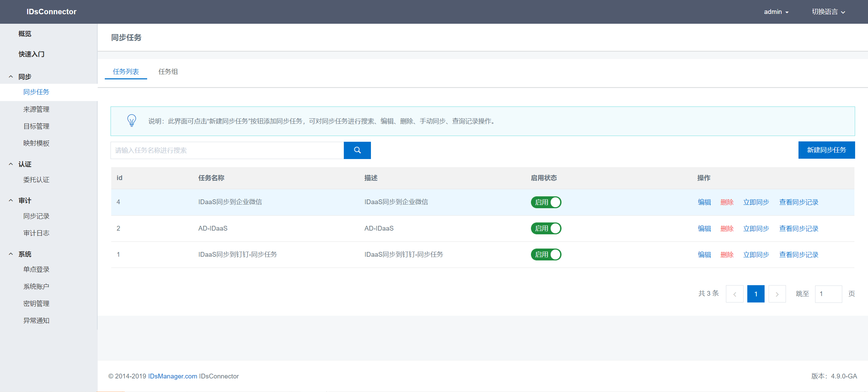The width and height of the screenshot is (868, 392).
Task: Disable the IDaaS同步到企业微信 task toggle
Action: (x=546, y=202)
